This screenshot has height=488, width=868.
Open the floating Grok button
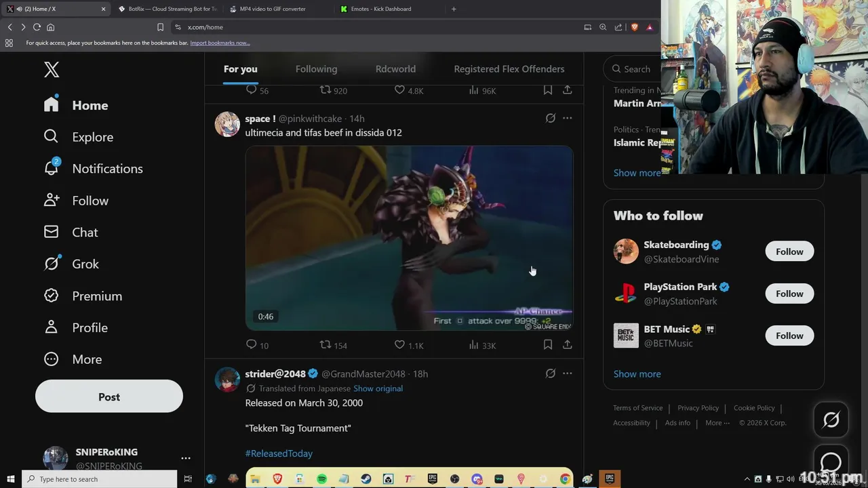pos(831,420)
